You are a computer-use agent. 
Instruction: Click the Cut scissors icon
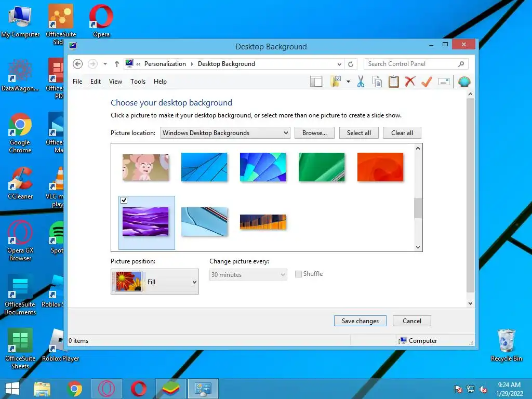(361, 82)
